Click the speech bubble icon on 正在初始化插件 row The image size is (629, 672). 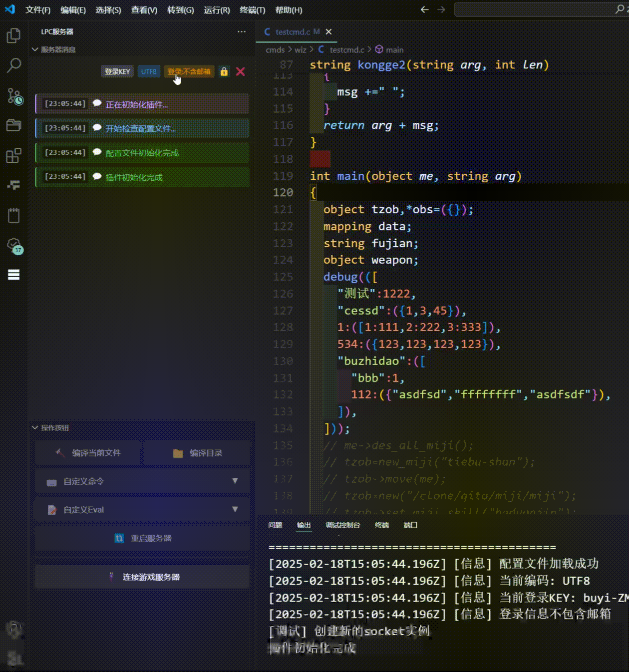click(97, 103)
